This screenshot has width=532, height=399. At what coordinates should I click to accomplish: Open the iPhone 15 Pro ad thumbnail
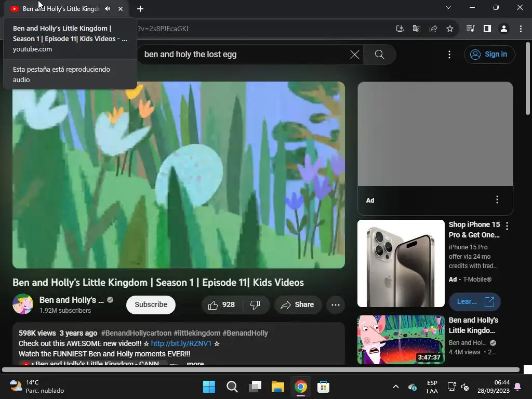[x=401, y=263]
